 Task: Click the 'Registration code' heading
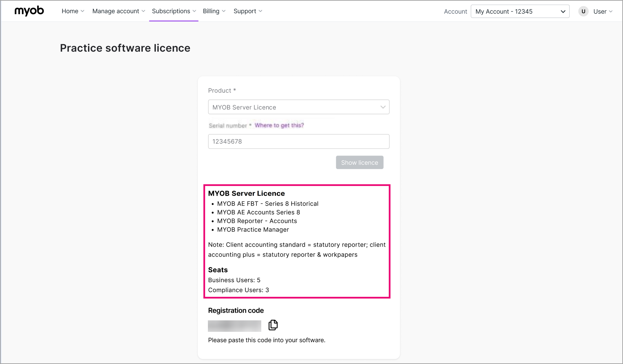(236, 310)
